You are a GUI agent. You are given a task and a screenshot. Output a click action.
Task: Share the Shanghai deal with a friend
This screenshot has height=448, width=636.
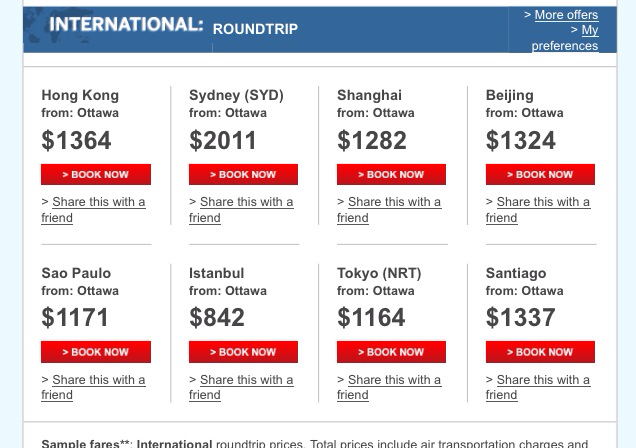click(394, 202)
